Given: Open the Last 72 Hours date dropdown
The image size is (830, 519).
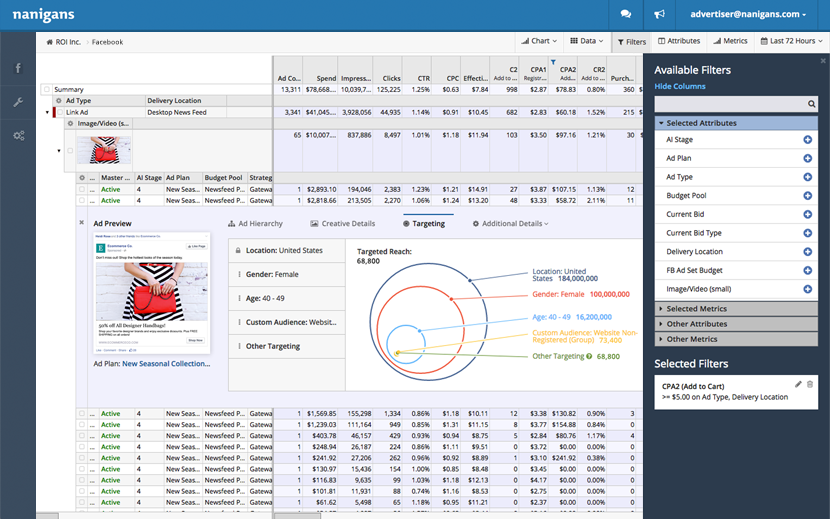Looking at the screenshot, I should (x=793, y=42).
